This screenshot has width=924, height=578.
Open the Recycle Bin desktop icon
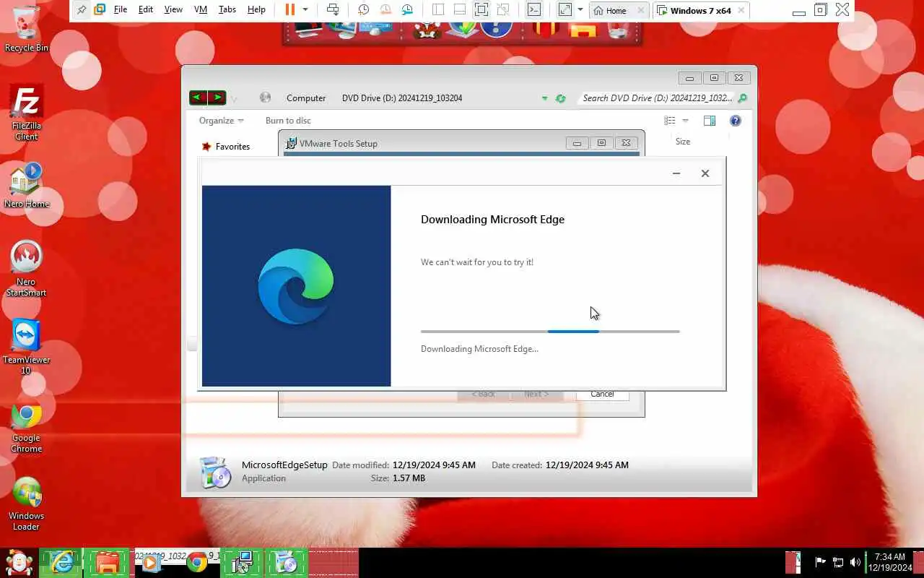click(26, 27)
